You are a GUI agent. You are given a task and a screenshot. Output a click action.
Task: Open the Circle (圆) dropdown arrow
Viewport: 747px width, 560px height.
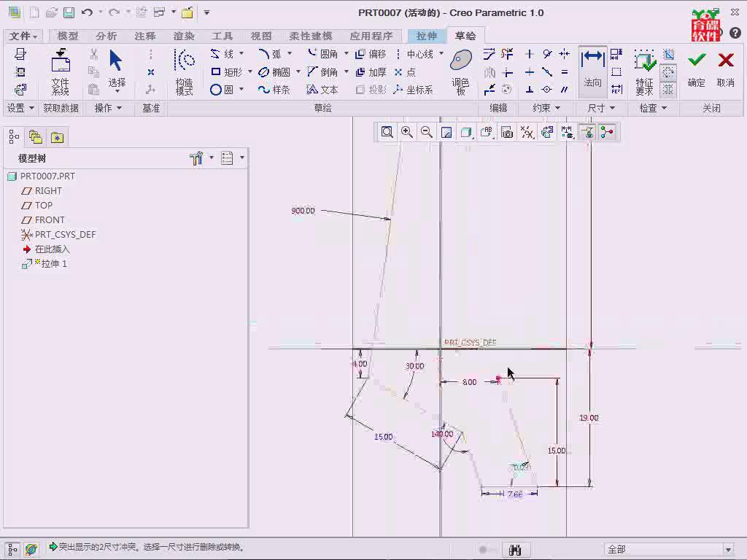pos(241,89)
